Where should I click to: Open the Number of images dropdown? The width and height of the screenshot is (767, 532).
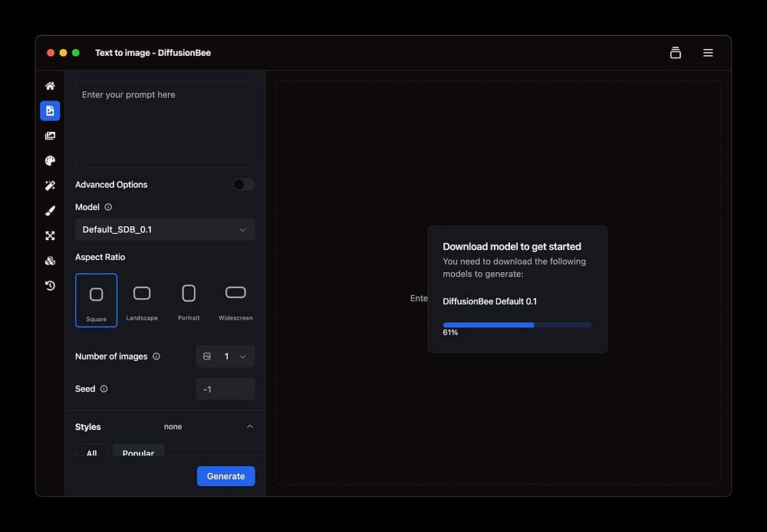pyautogui.click(x=225, y=356)
